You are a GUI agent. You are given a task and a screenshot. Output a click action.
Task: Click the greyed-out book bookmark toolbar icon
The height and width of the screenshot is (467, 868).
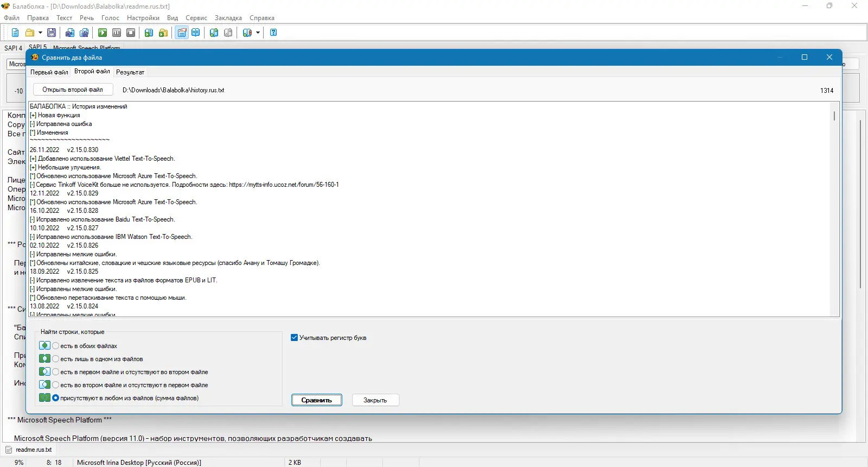coord(228,33)
